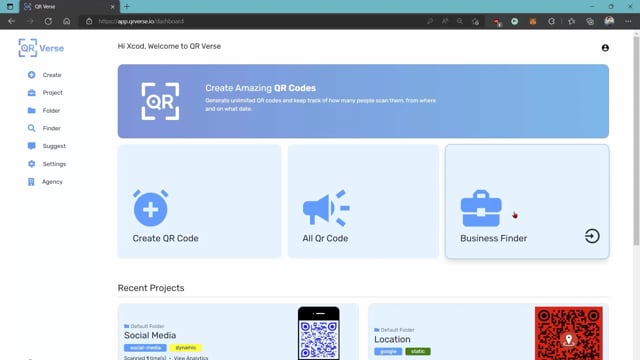Image resolution: width=640 pixels, height=360 pixels.
Task: Open the browser three-dots menu
Action: [628, 21]
